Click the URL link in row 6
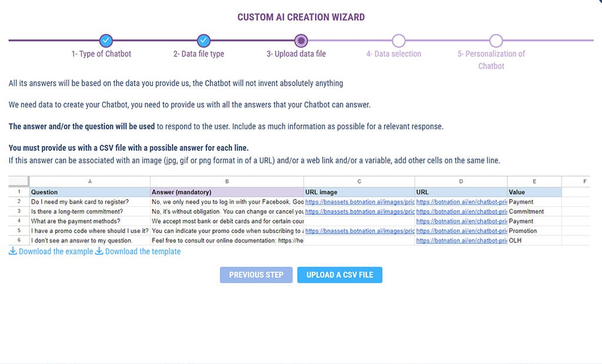This screenshot has height=364, width=602. click(461, 241)
